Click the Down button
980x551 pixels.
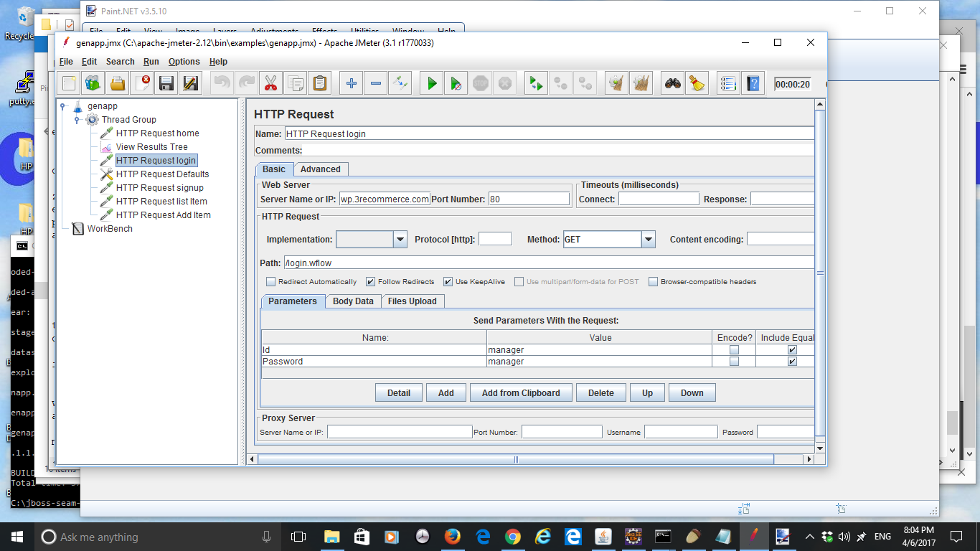point(692,392)
